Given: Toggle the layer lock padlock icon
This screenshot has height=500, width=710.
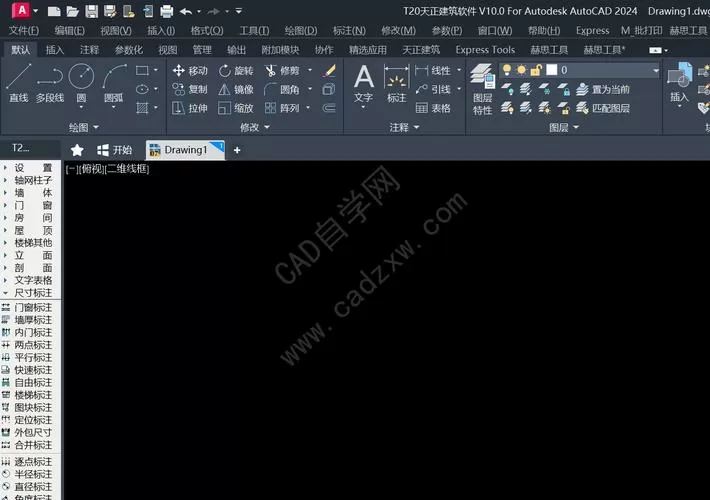Looking at the screenshot, I should tap(536, 70).
